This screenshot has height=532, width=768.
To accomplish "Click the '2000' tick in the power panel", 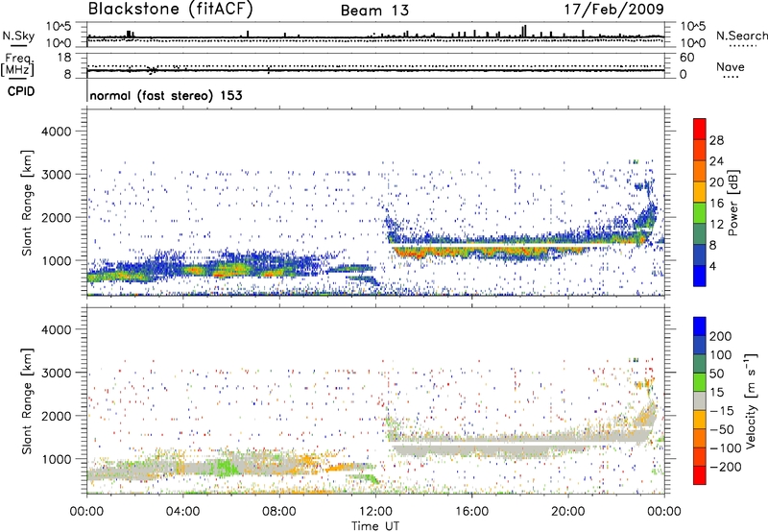I will [57, 217].
